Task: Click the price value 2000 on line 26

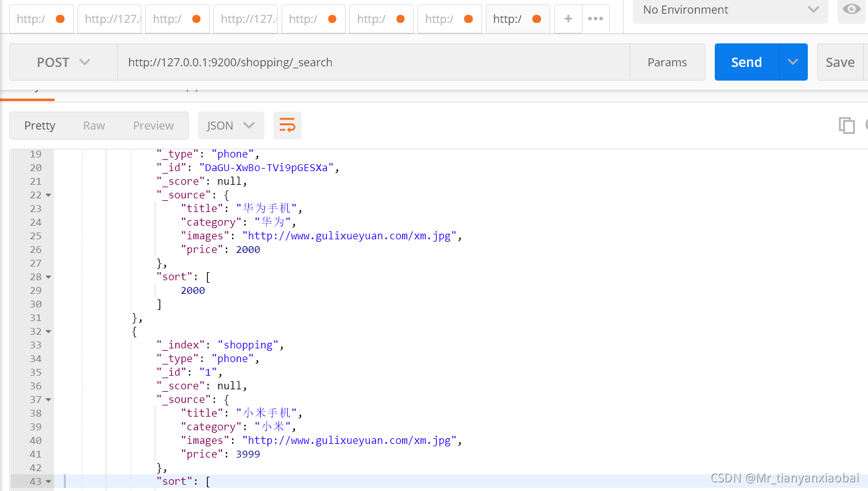Action: pyautogui.click(x=248, y=249)
